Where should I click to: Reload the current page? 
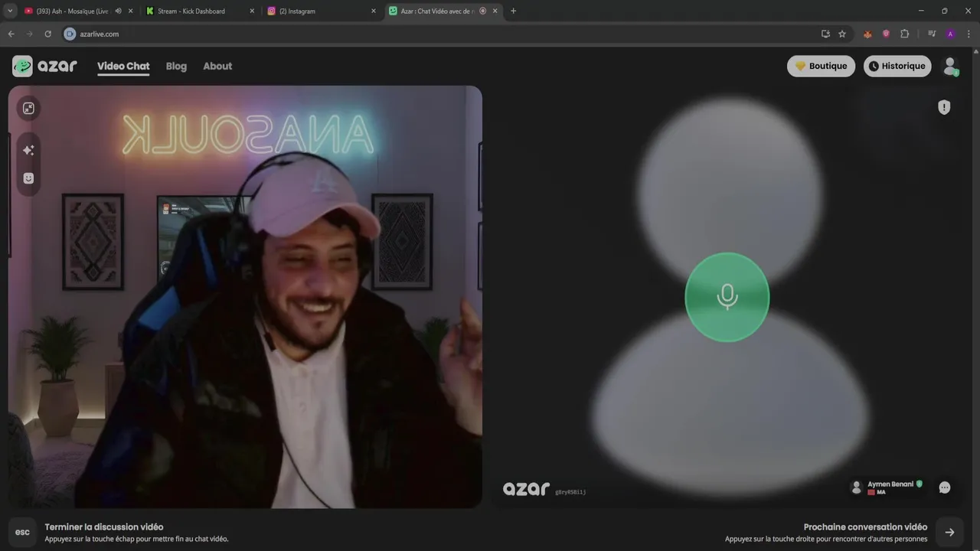point(47,34)
